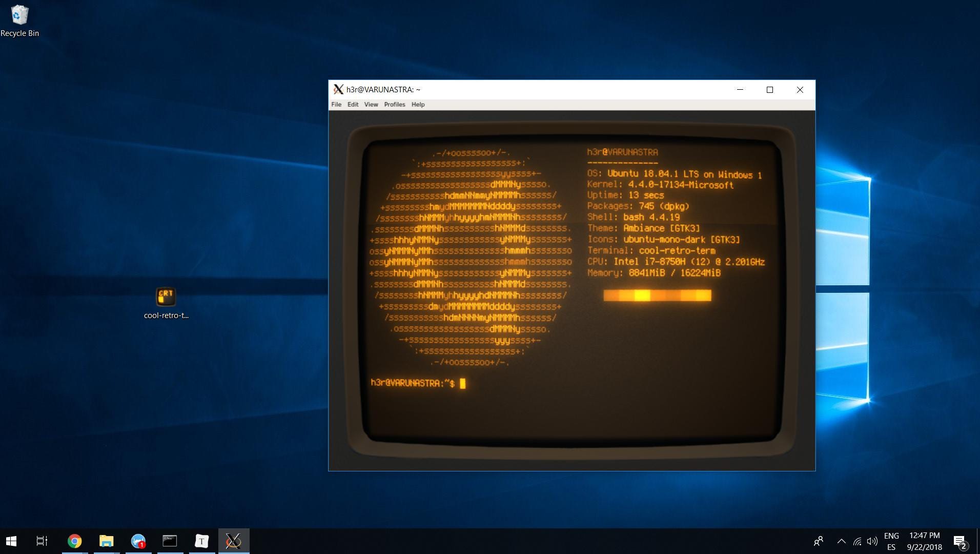Select the active cool-retro-term taskbar icon
The height and width of the screenshot is (554, 980).
tap(233, 541)
